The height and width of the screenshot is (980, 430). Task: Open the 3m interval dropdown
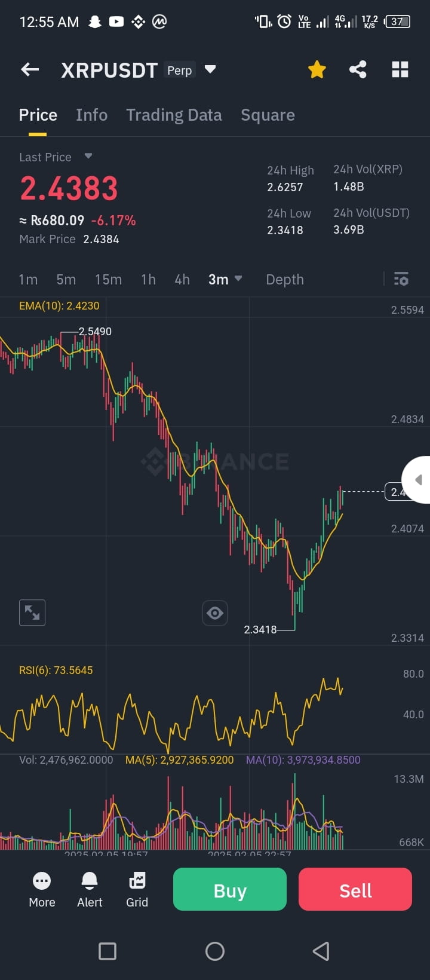[225, 280]
